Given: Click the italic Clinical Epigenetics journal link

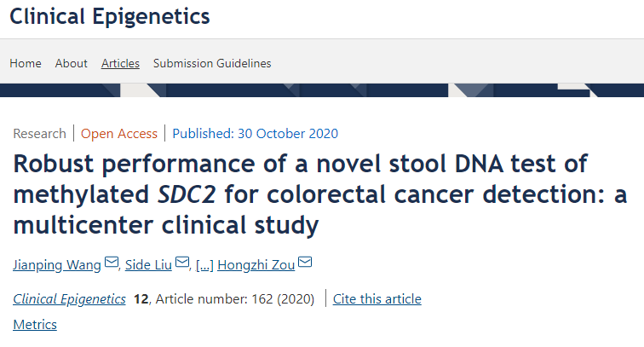Looking at the screenshot, I should pos(70,298).
